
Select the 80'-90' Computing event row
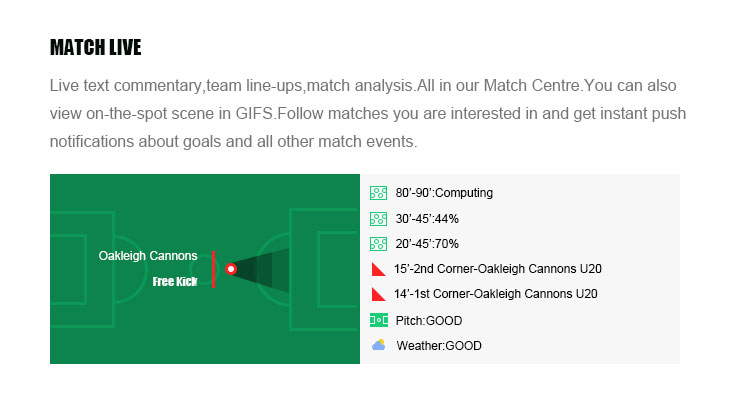[x=444, y=193]
